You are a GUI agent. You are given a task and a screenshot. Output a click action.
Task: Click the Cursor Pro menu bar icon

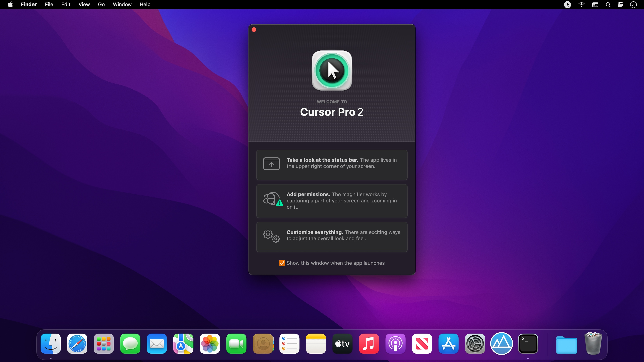(x=567, y=4)
